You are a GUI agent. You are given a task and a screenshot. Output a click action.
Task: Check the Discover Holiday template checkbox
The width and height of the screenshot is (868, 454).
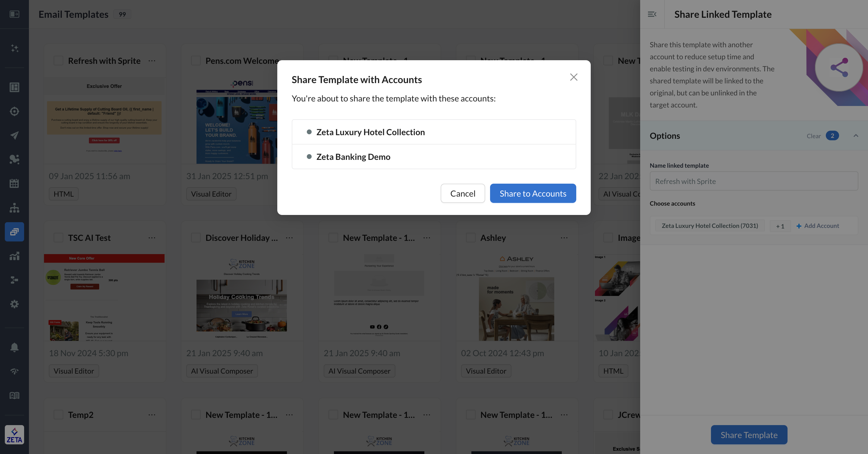(196, 238)
